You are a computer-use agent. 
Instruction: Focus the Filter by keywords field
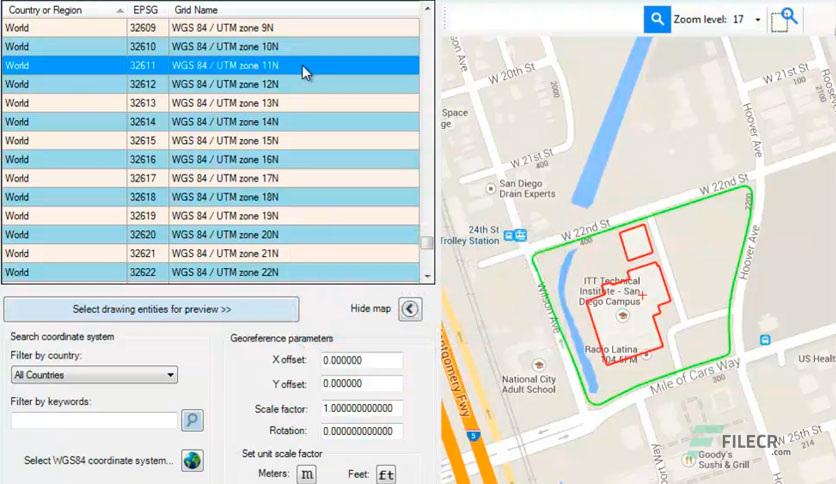tap(94, 420)
